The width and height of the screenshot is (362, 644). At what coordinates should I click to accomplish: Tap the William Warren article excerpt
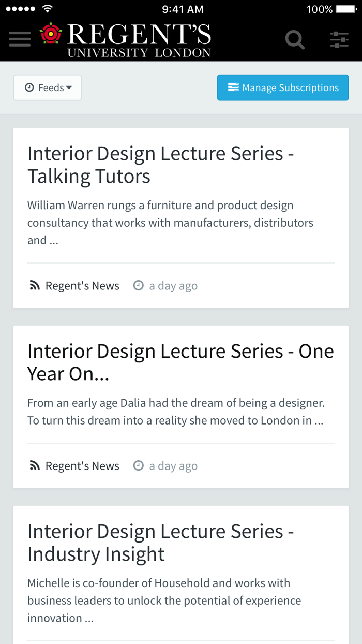[170, 223]
